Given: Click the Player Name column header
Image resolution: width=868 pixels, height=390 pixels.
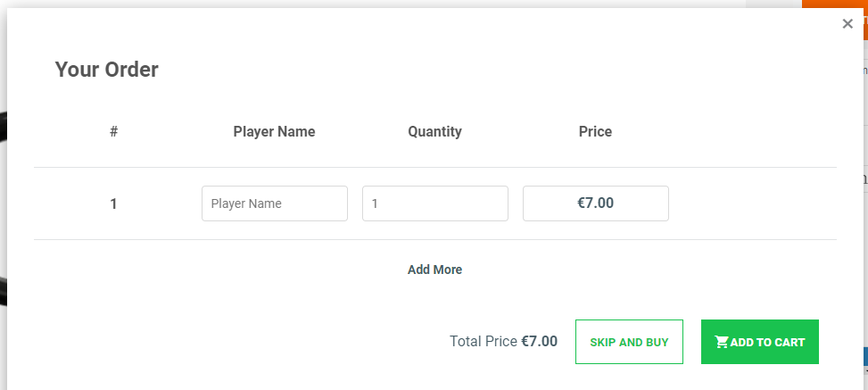Looking at the screenshot, I should [274, 132].
